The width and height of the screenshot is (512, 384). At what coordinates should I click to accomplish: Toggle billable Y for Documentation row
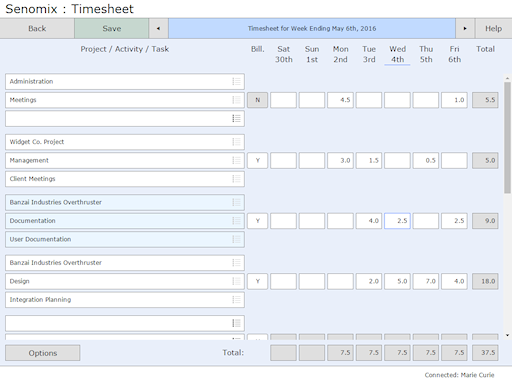(x=257, y=221)
